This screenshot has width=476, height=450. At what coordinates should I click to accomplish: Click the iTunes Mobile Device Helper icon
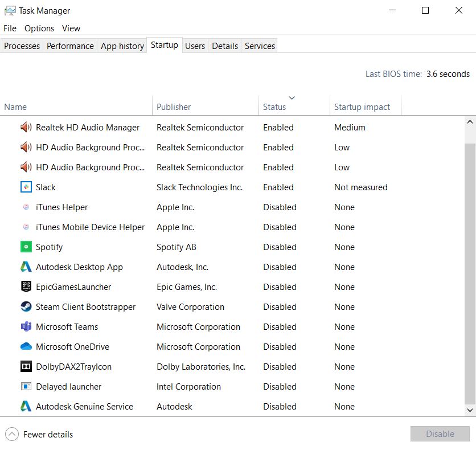(26, 227)
